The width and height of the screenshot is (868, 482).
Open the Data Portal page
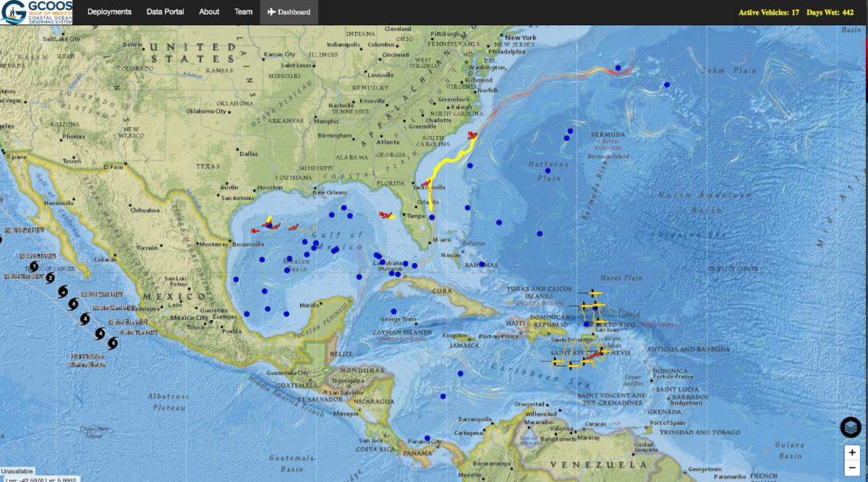coord(165,12)
